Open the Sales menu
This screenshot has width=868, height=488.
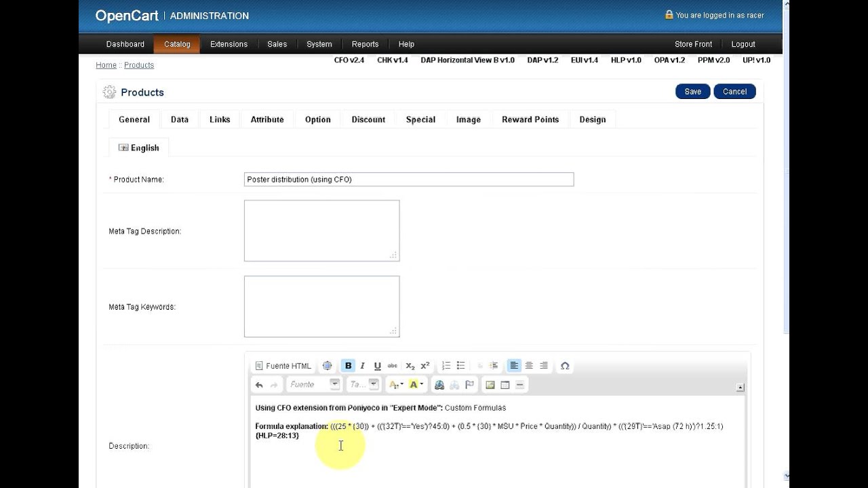tap(277, 44)
